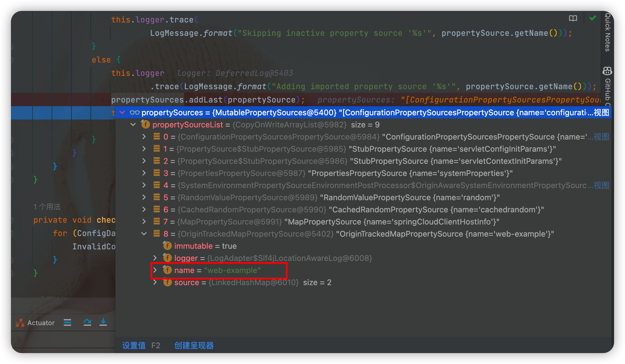Click the watch glasses icon beside propertySources

click(135, 113)
